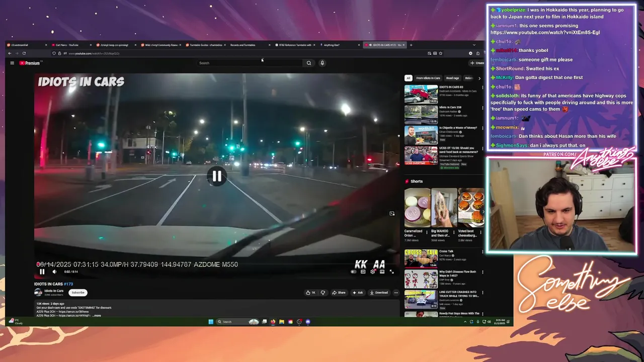644x362 pixels.
Task: Switch to theater mode
Action: [x=382, y=271]
